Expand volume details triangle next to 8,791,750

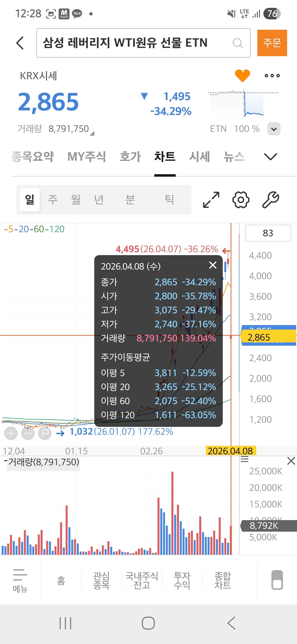coord(92,134)
